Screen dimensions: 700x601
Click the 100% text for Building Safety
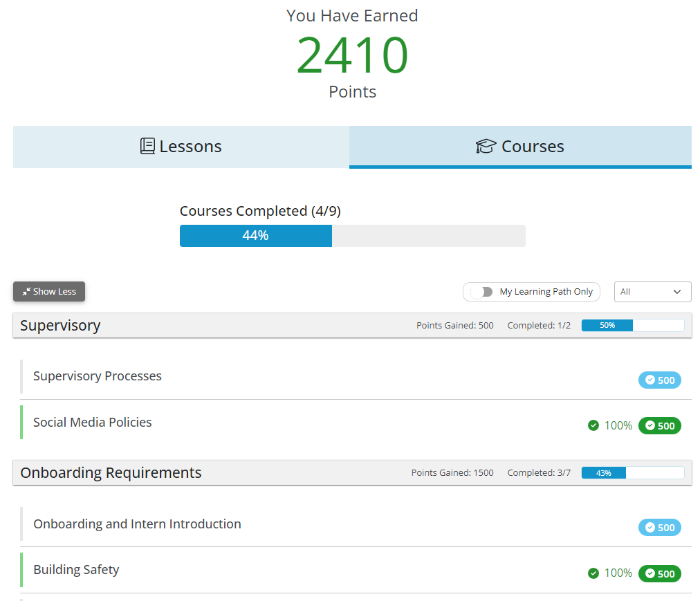click(x=618, y=573)
